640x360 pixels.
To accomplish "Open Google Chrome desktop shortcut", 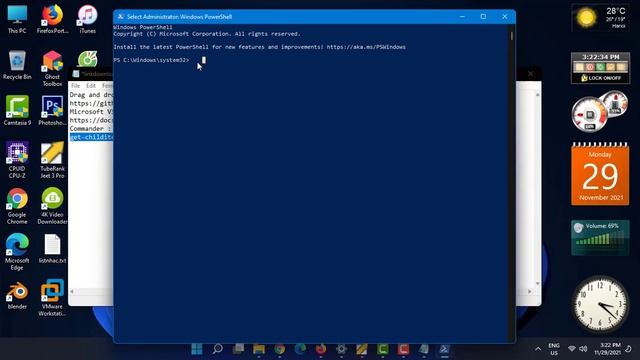I will coord(17,206).
